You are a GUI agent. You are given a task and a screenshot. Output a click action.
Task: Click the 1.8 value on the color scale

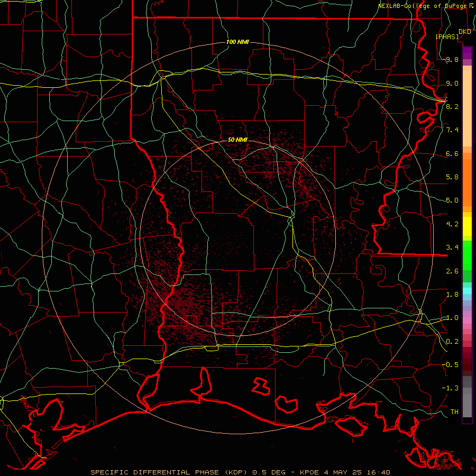452,294
